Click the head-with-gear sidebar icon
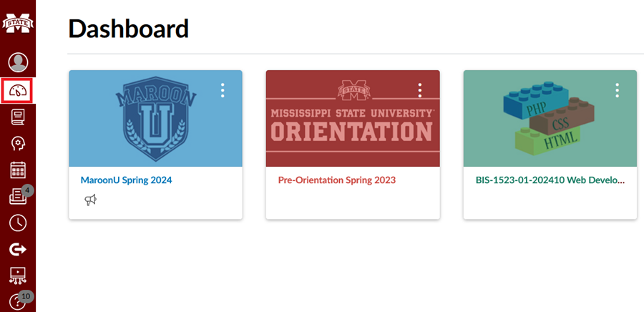Viewport: 644px width, 312px height. [x=18, y=144]
